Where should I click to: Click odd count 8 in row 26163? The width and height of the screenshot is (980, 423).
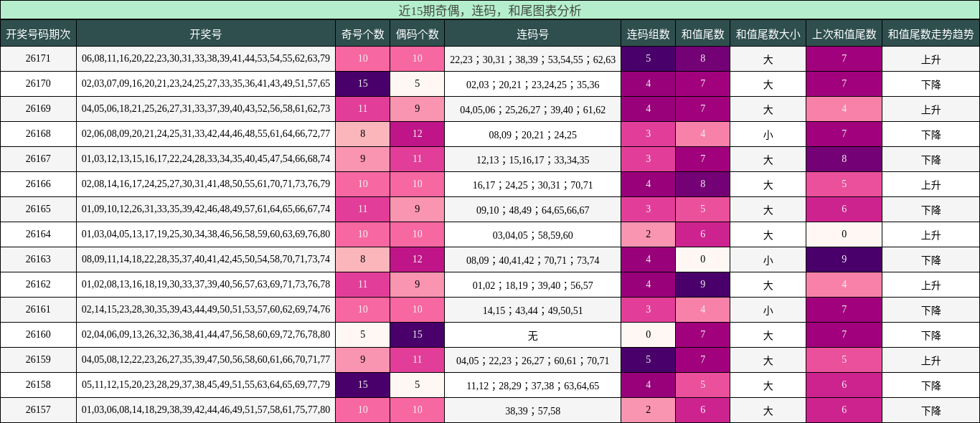click(362, 260)
